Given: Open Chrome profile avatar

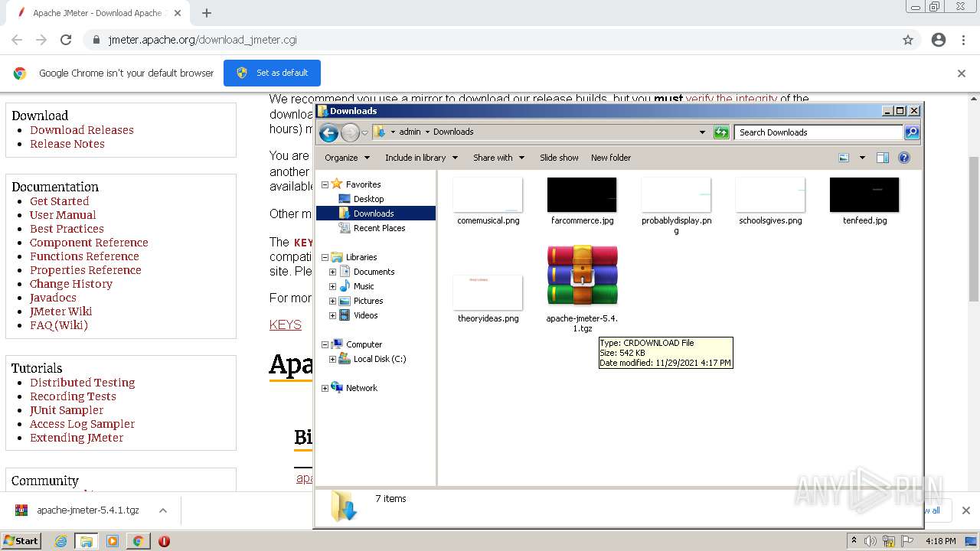Looking at the screenshot, I should click(939, 40).
